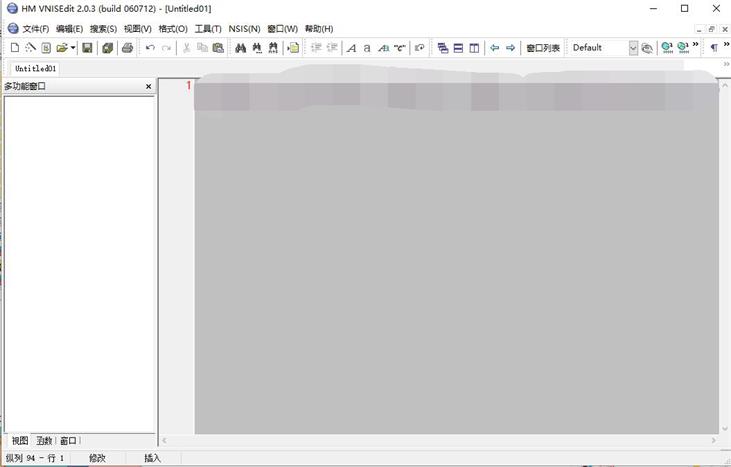The width and height of the screenshot is (731, 467).
Task: Click the quote/comment "c" toolbar icon
Action: click(x=400, y=48)
